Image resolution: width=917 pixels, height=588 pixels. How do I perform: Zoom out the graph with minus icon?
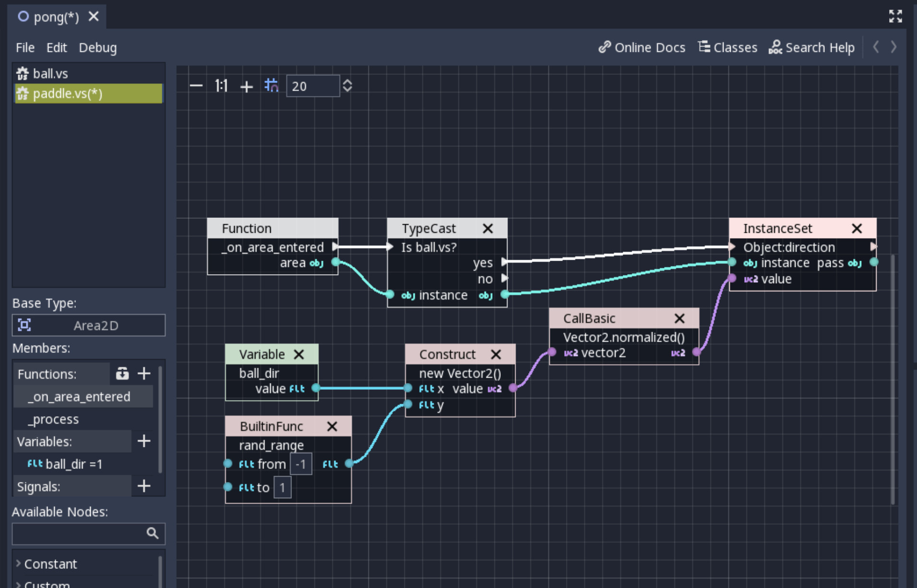pyautogui.click(x=196, y=86)
